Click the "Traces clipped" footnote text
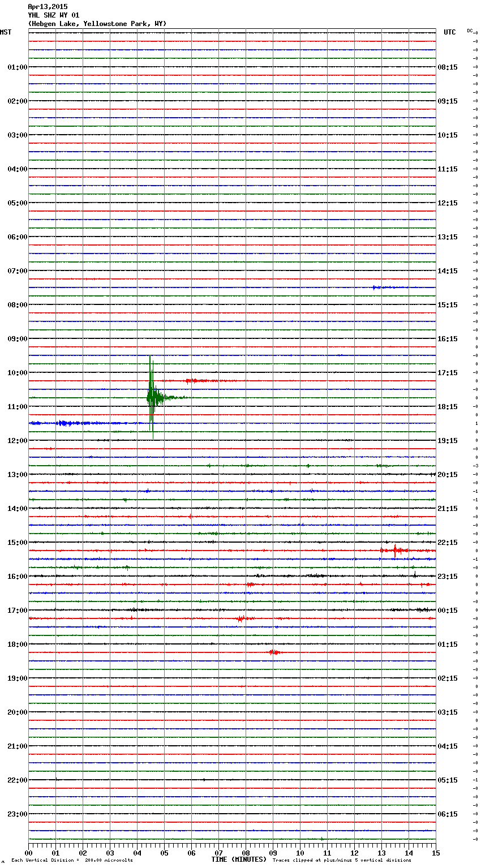Screen dimensions: 481x868 point(342,860)
